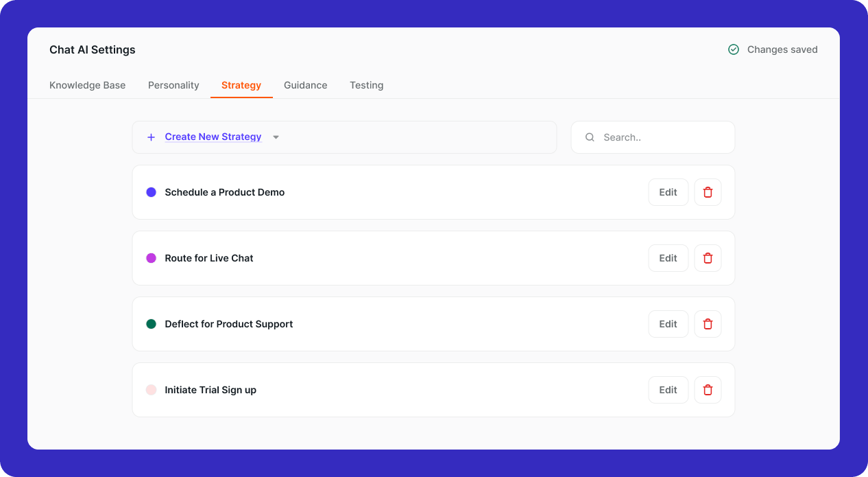Viewport: 868px width, 477px height.
Task: Click the purple status dot beside Schedule a Product Demo
Action: point(151,192)
